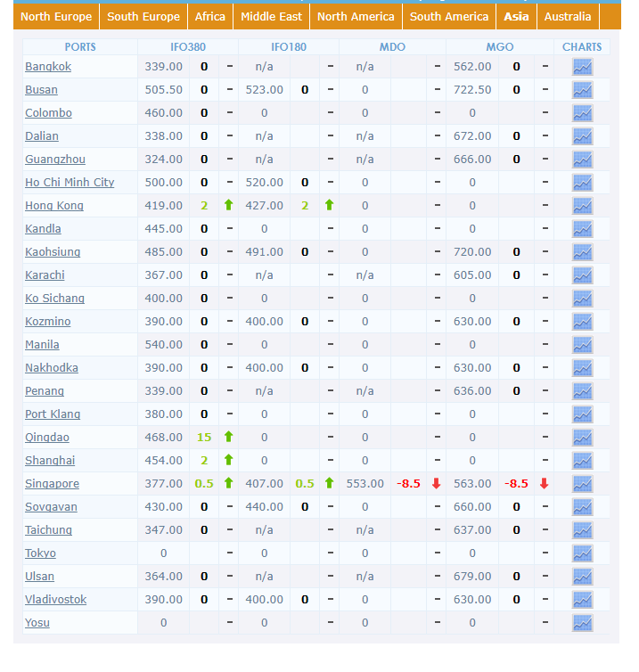Open the Dalian price chart icon
639x672 pixels.
click(583, 136)
